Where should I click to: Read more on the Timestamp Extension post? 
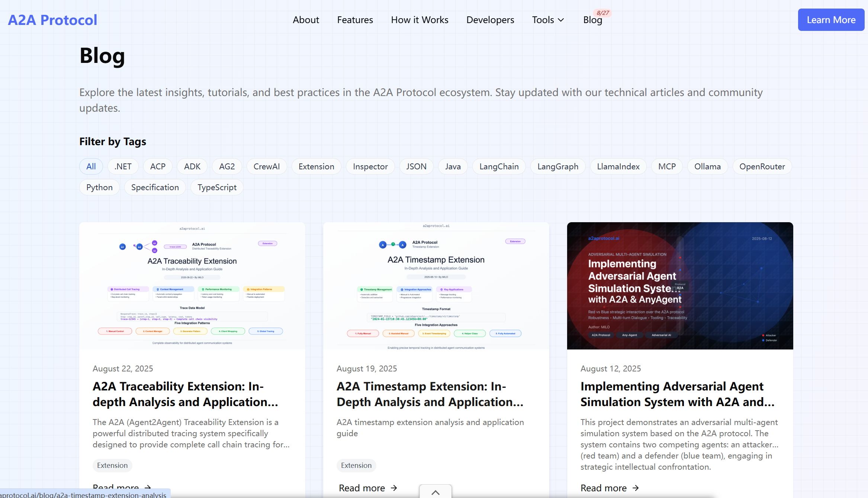click(x=368, y=488)
